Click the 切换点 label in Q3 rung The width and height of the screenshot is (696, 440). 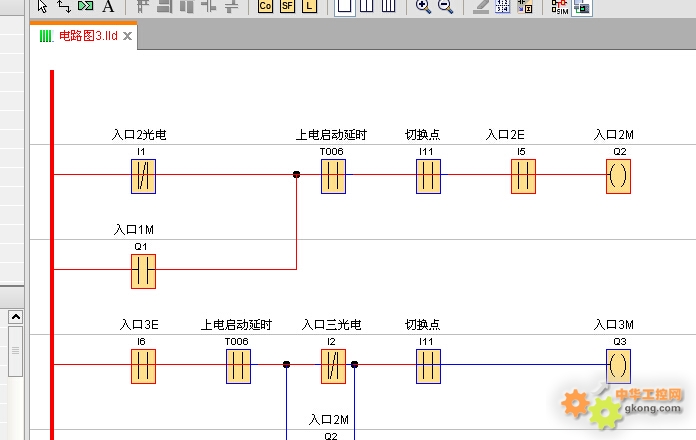423,325
